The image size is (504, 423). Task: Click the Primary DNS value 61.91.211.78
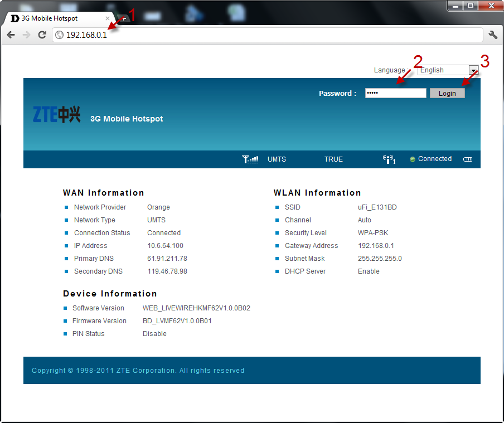[167, 259]
